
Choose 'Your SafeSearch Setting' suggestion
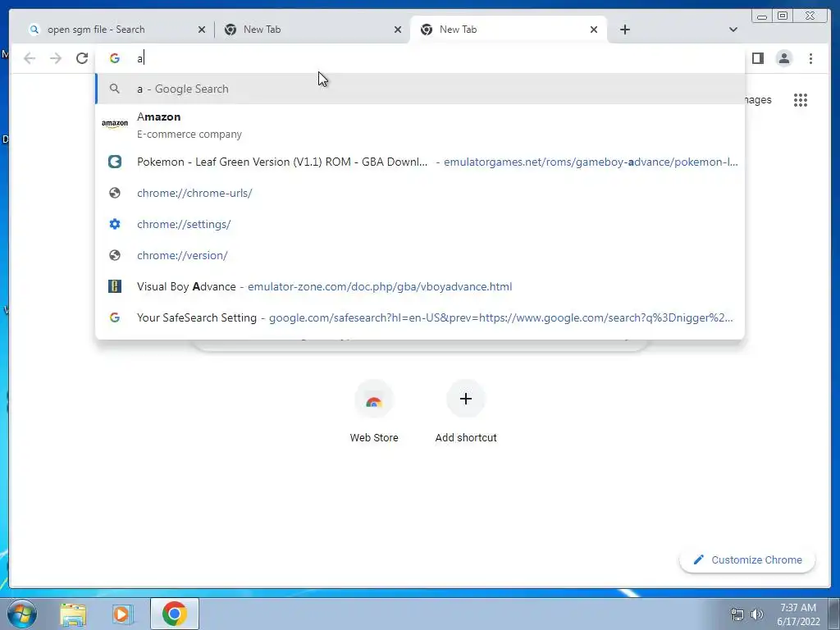tap(420, 317)
